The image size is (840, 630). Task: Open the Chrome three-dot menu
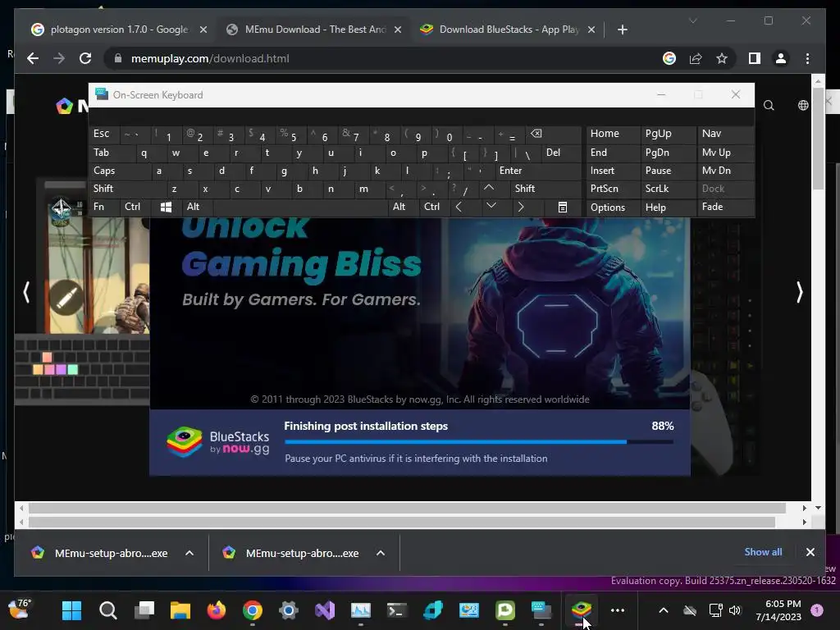pos(807,58)
